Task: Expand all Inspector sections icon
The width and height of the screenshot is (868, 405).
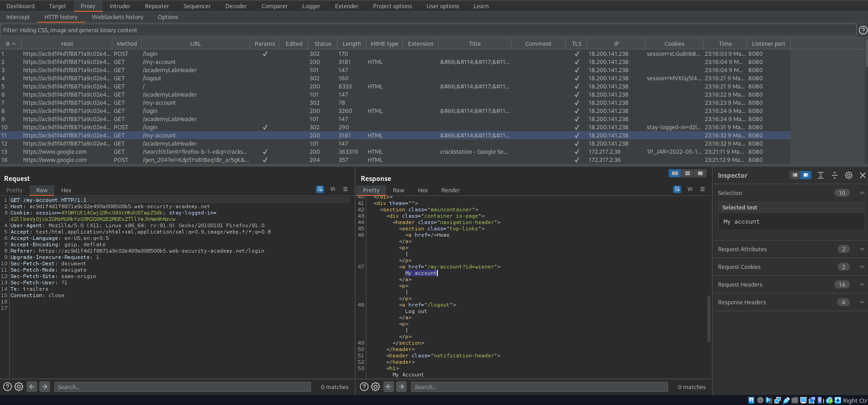Action: (820, 175)
